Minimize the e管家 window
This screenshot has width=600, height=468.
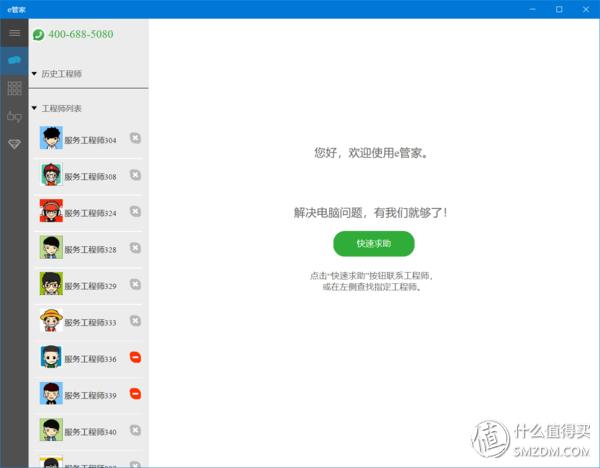coord(532,9)
